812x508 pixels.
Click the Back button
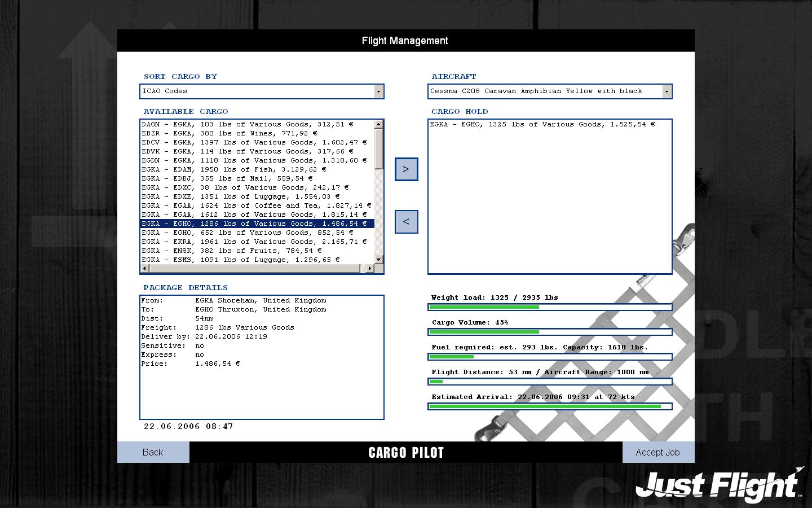click(x=153, y=452)
